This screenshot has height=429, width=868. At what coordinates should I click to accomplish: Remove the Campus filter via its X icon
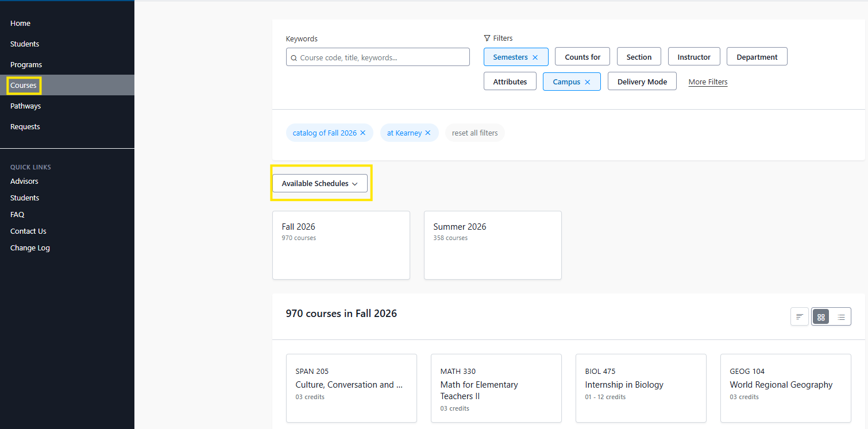(x=587, y=82)
